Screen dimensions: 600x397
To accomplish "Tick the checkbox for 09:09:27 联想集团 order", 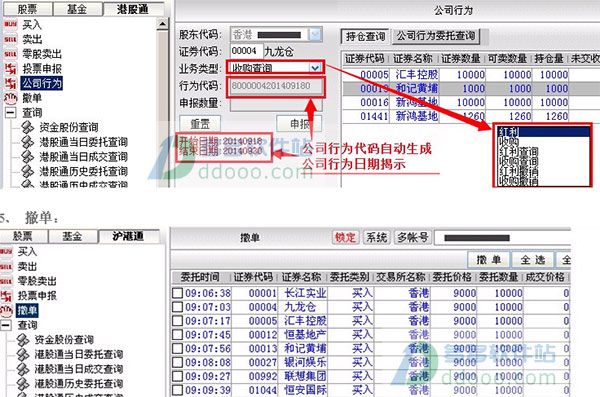I will [177, 376].
